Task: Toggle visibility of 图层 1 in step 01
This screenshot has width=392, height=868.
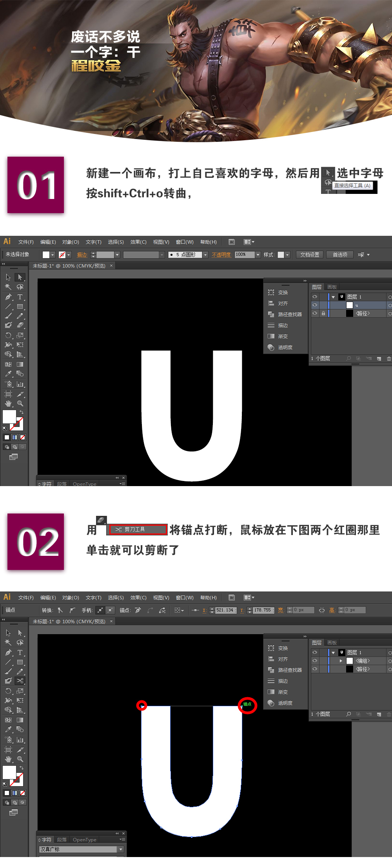Action: coord(315,297)
